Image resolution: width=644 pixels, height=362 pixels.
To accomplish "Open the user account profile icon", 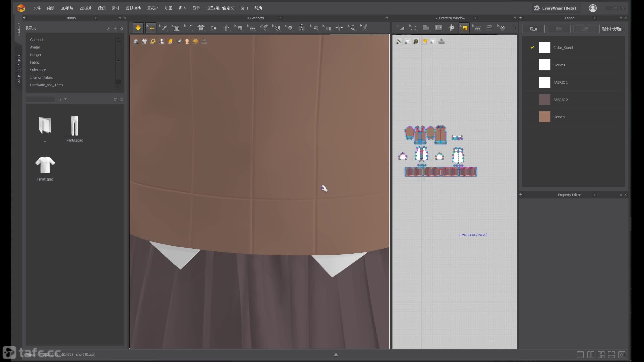I will click(593, 8).
